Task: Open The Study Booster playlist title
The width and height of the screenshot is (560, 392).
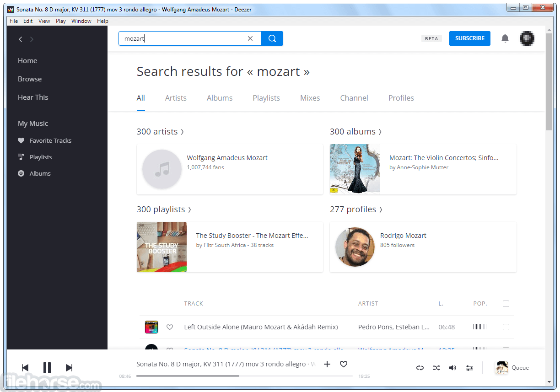Action: click(x=252, y=236)
